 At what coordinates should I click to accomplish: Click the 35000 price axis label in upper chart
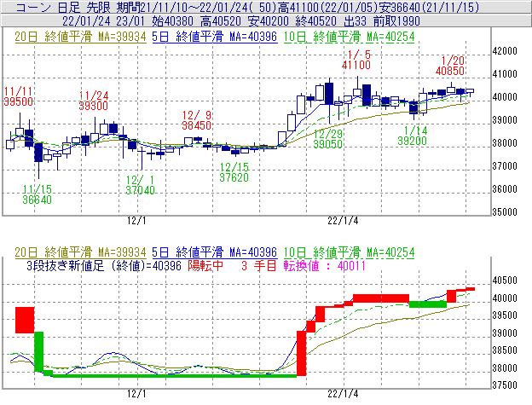pos(505,212)
